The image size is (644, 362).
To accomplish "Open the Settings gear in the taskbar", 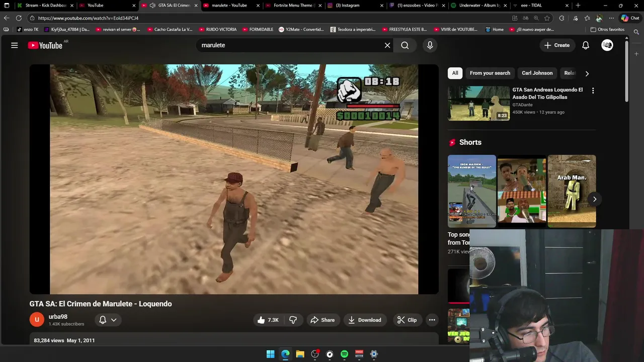I will [374, 354].
